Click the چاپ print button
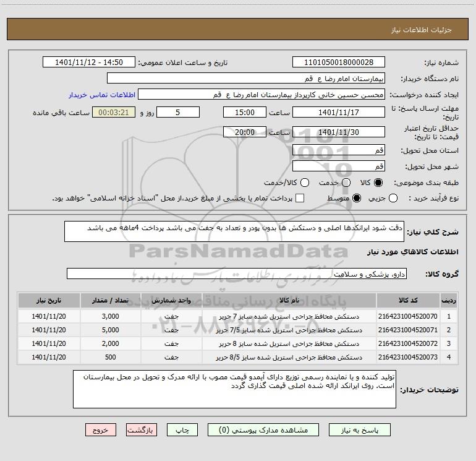This screenshot has height=461, width=476. (182, 430)
